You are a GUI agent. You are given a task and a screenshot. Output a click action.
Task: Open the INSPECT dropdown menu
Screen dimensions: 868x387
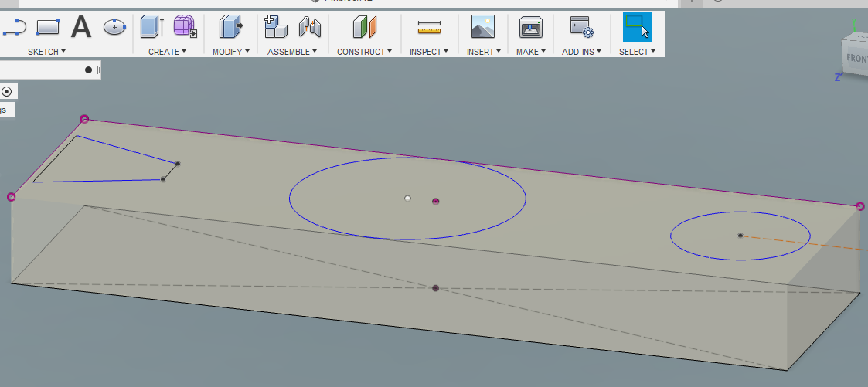pyautogui.click(x=429, y=52)
